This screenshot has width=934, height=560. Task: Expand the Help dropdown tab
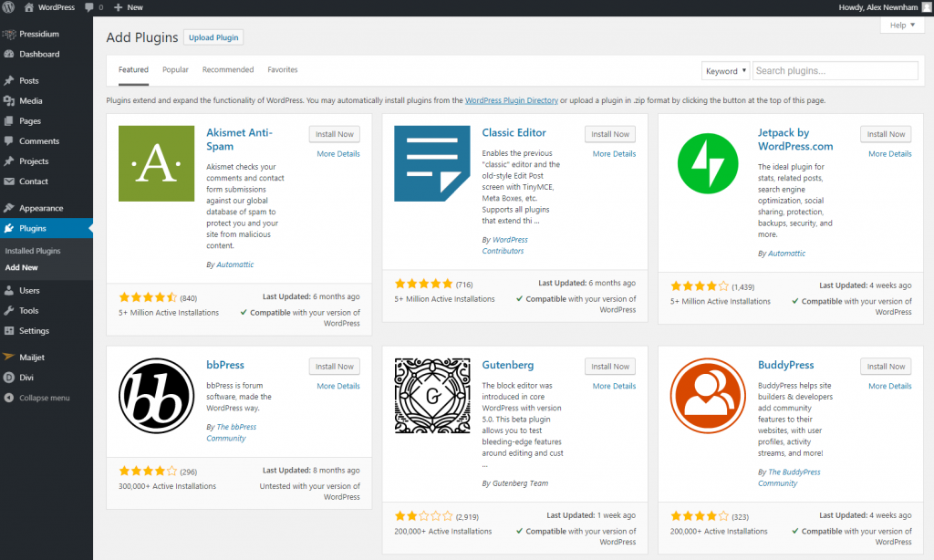click(x=902, y=25)
